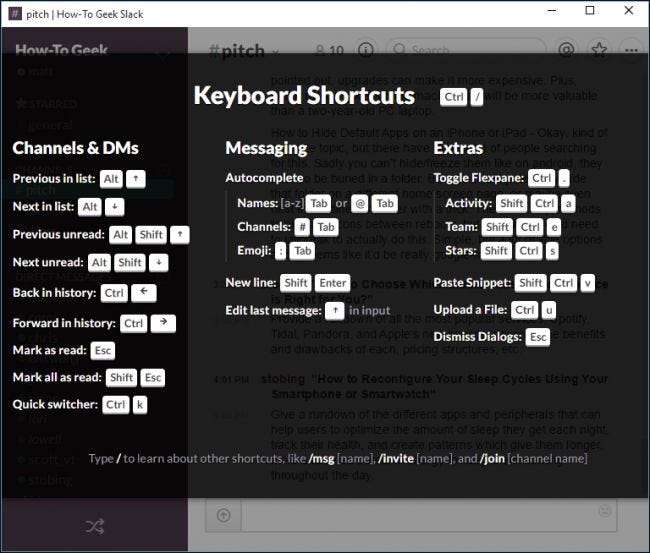650x553 pixels.
Task: Click the Esc key beside Mark as read
Action: coord(103,351)
